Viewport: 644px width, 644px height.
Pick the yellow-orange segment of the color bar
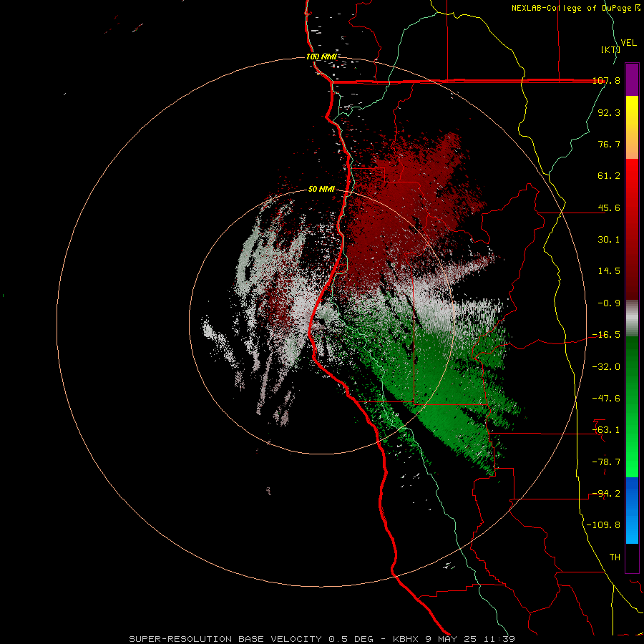(x=632, y=127)
